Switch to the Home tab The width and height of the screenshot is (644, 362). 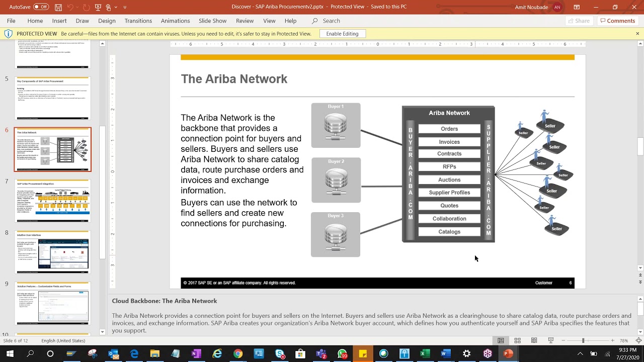[35, 21]
